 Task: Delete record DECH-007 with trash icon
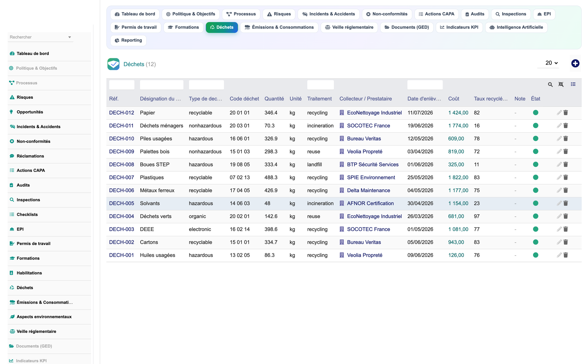coord(566,178)
